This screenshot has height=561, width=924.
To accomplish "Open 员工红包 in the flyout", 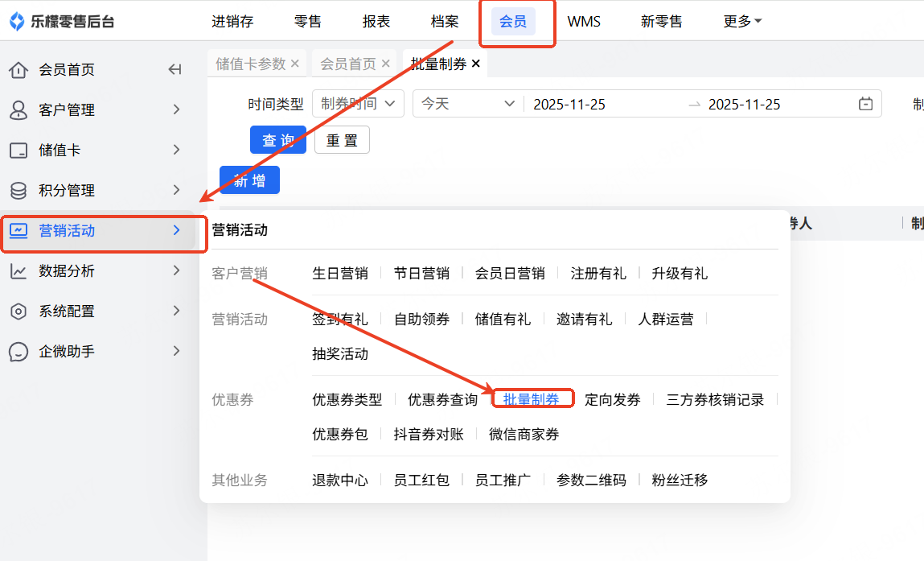I will [421, 480].
